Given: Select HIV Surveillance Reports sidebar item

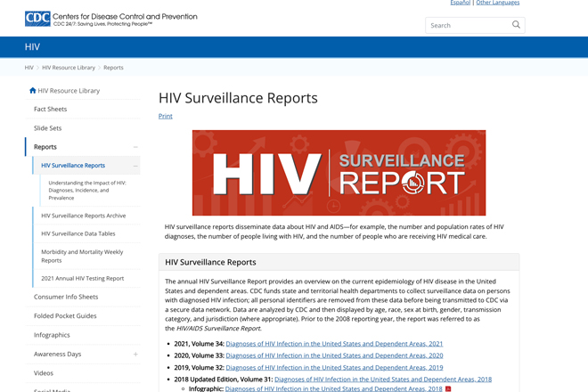Looking at the screenshot, I should (x=73, y=166).
